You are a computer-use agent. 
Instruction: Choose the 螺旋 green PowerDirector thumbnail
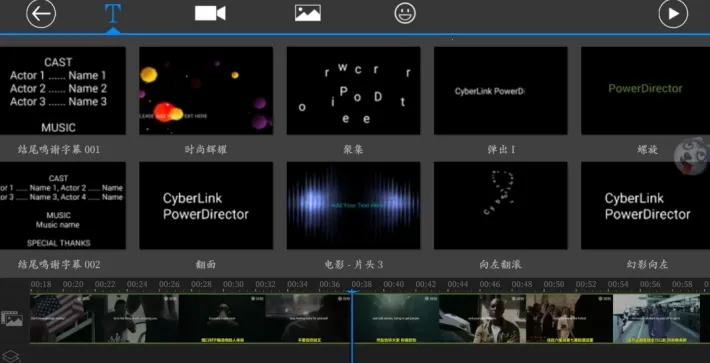[x=645, y=91]
